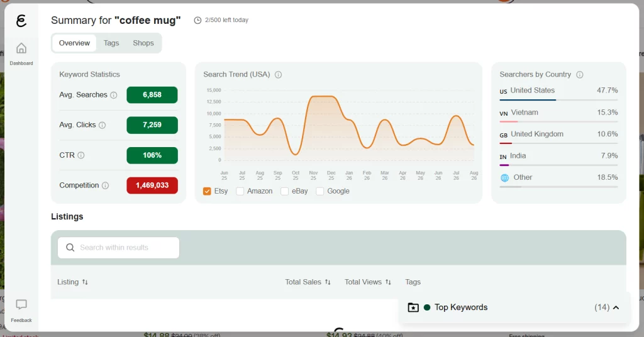Click the magnifier icon in listings search
644x337 pixels.
(x=70, y=248)
